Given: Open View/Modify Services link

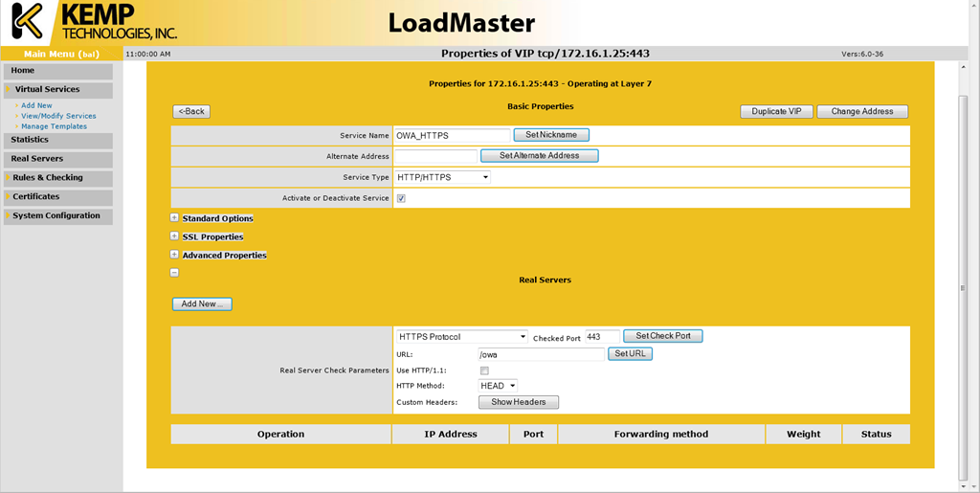Looking at the screenshot, I should pyautogui.click(x=58, y=116).
